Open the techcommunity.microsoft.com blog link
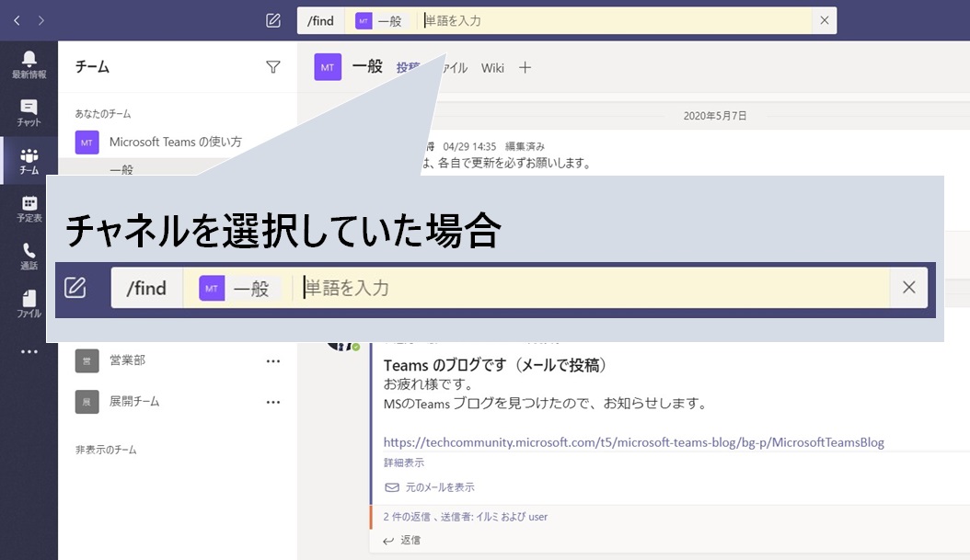 (633, 442)
